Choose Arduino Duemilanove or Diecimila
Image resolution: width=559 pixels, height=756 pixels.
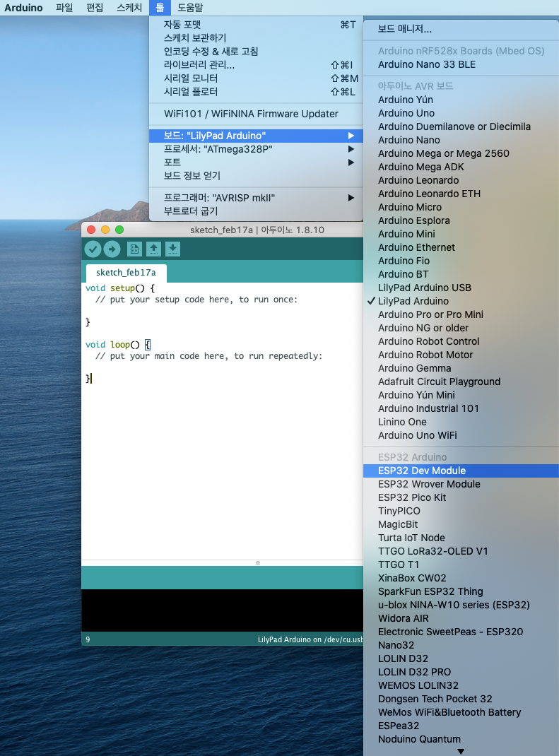point(461,126)
